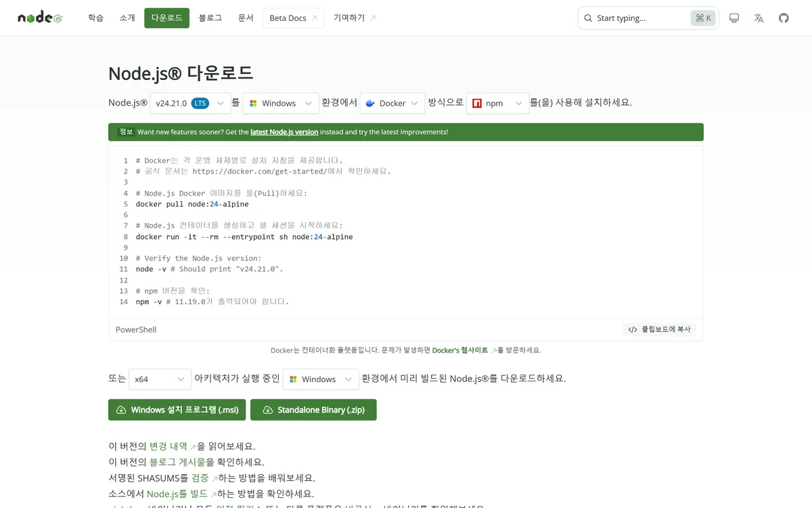The image size is (812, 508).
Task: Select the 다운로드 nav item
Action: [x=166, y=18]
